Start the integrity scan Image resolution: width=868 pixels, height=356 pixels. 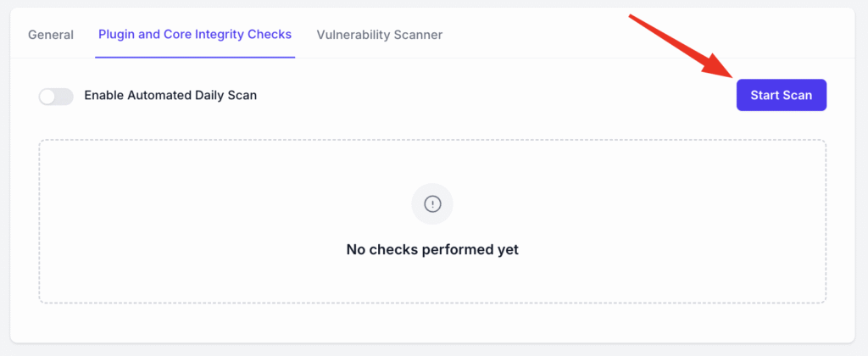[781, 95]
